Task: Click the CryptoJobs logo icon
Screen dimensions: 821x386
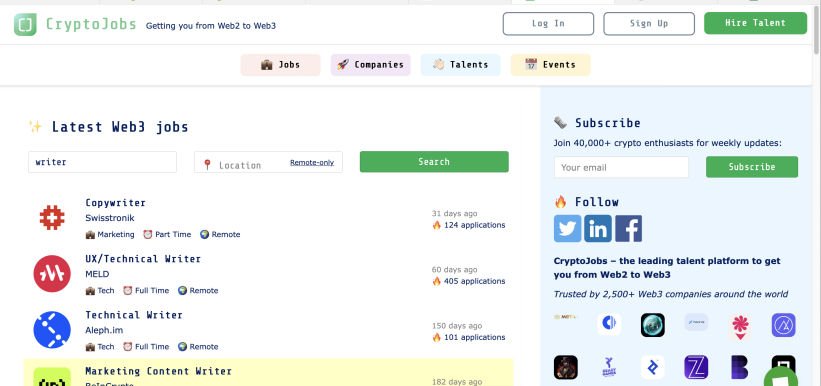Action: coord(25,24)
